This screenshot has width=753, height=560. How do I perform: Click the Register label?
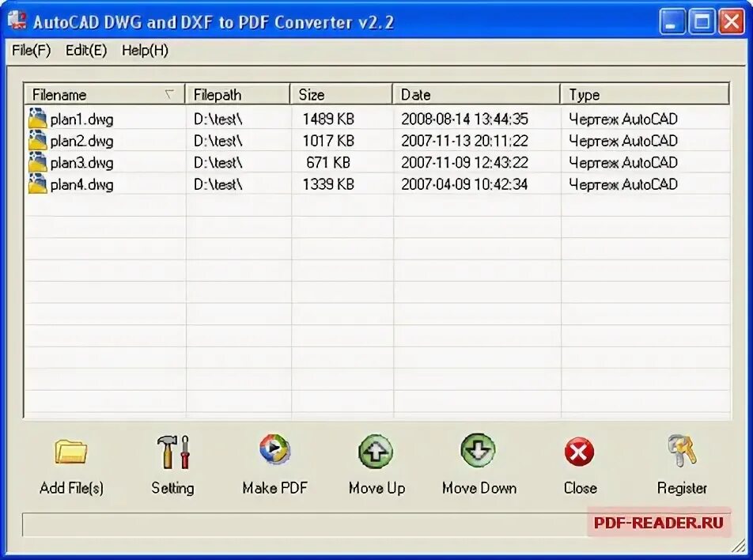[x=682, y=489]
